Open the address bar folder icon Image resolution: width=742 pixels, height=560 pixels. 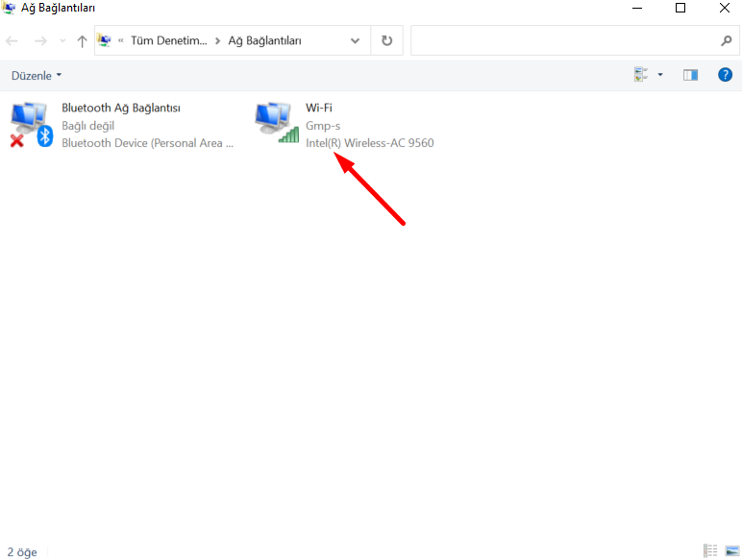coord(105,40)
